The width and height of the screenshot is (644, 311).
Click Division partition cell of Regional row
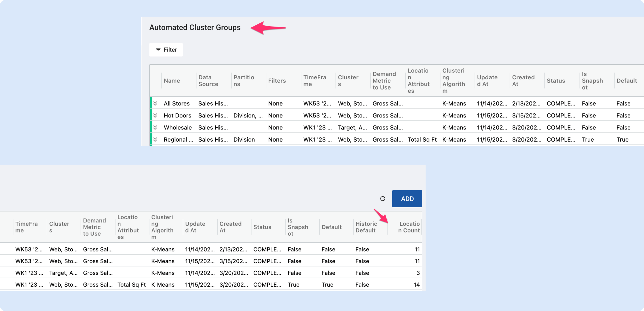pos(244,140)
